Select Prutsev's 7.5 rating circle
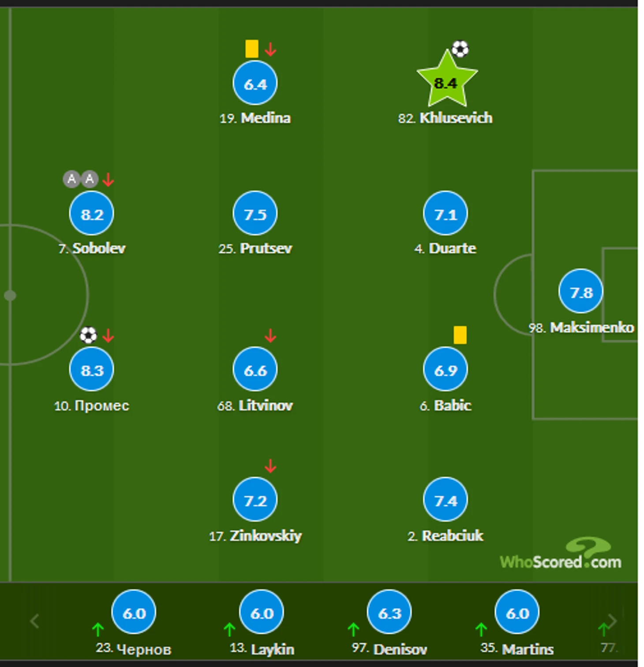Viewport: 644px width, 667px height. 255,213
